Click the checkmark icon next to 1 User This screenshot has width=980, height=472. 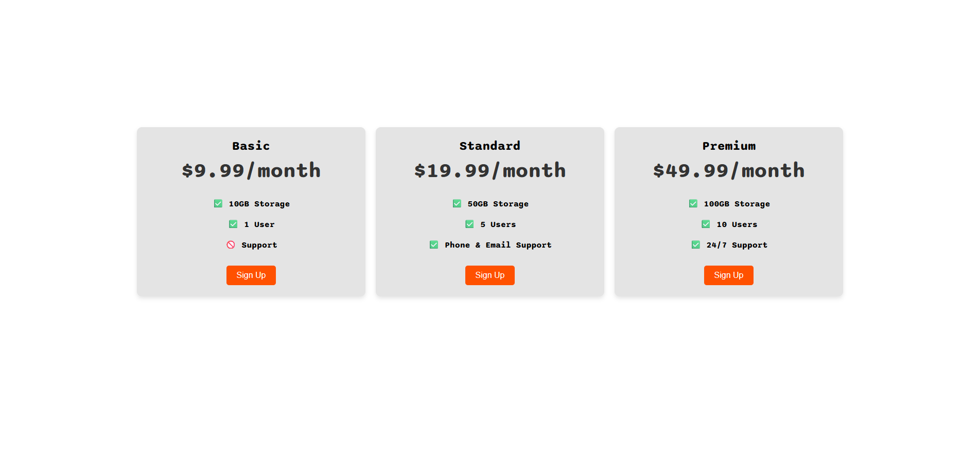tap(233, 224)
